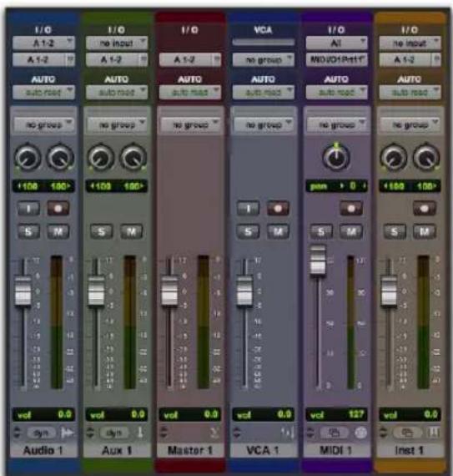The height and width of the screenshot is (476, 453).
Task: Click the Audio 1 volume fader
Action: coord(23,291)
